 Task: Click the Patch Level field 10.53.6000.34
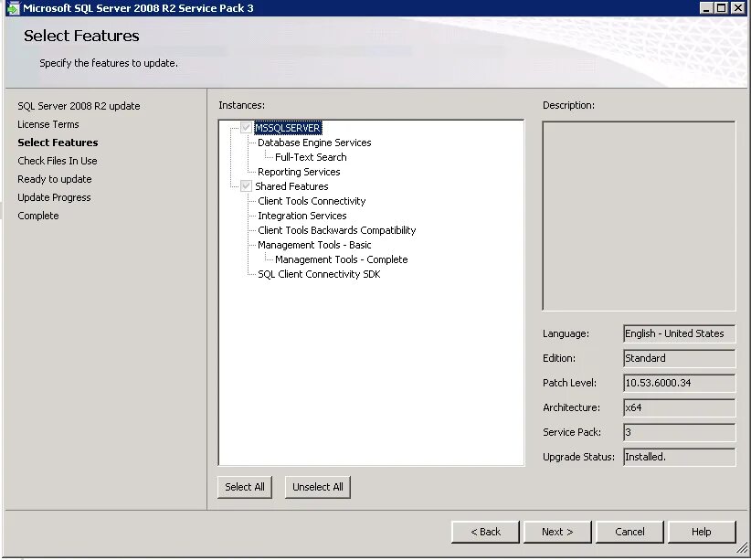[679, 383]
